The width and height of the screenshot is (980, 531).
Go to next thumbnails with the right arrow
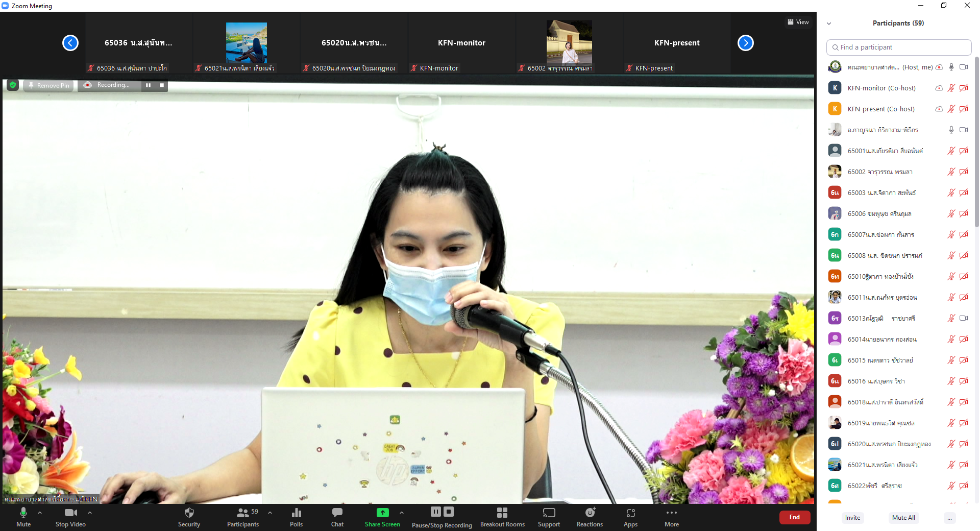click(746, 43)
